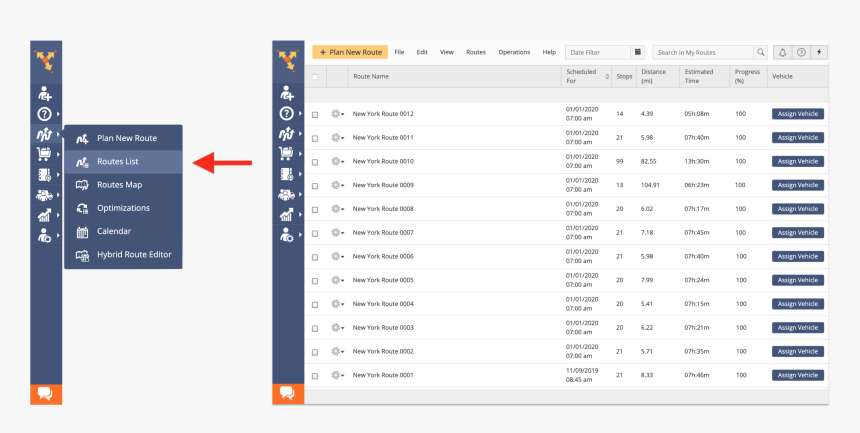Screen dimensions: 860x433
Task: Open the help question mark icon in the left standalone sidebar
Action: coord(44,114)
